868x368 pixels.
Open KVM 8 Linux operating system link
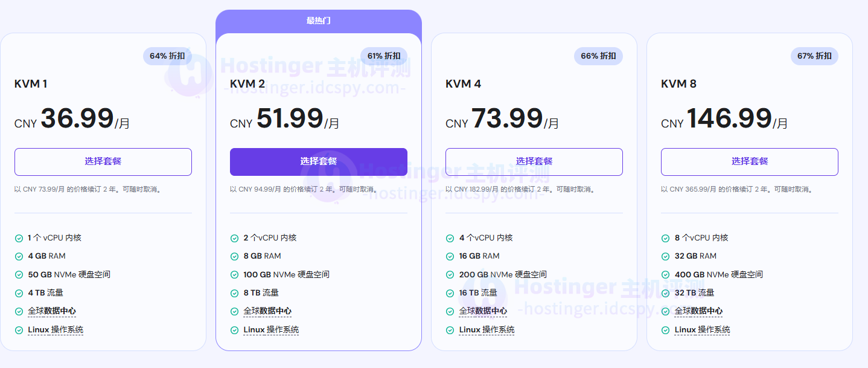click(x=702, y=330)
